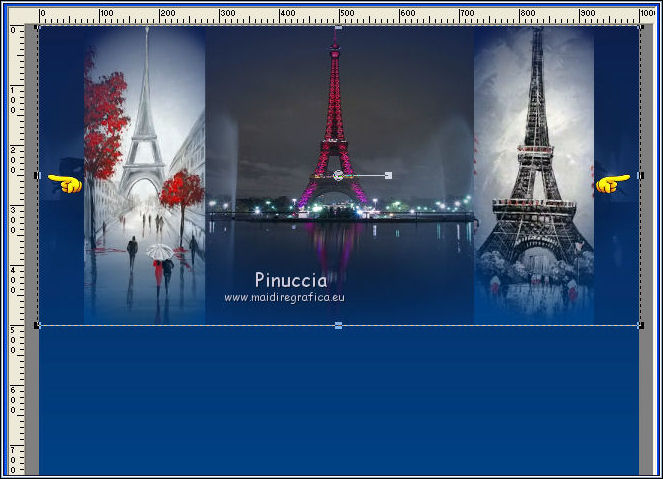The height and width of the screenshot is (479, 663).
Task: Click the night Eiffel Tower photo in the center
Action: pos(340,175)
